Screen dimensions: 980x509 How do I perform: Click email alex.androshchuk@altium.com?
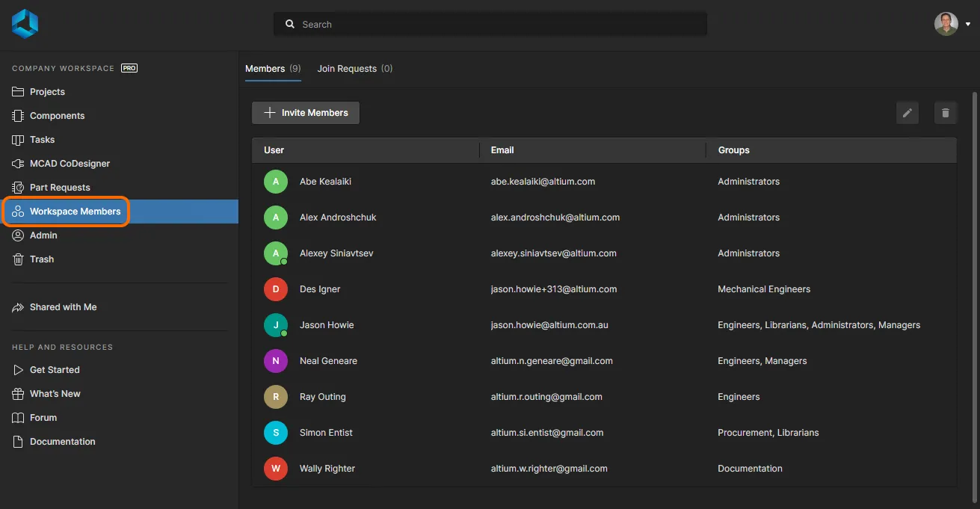pyautogui.click(x=555, y=218)
